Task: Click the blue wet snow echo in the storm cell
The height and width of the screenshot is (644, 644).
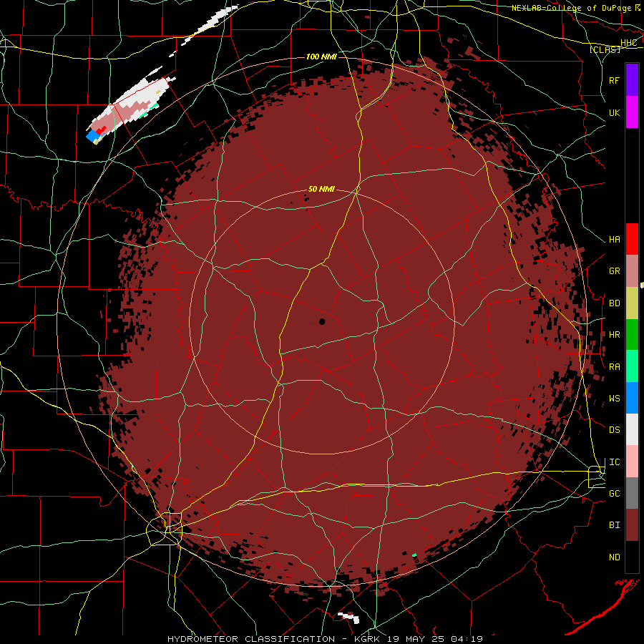Action: [93, 135]
